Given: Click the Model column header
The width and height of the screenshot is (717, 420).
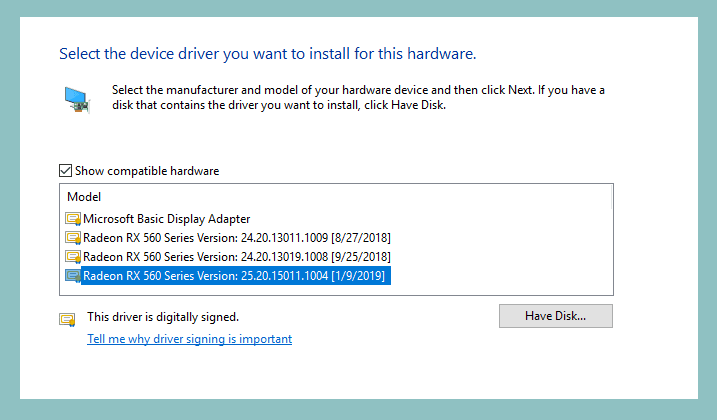Looking at the screenshot, I should point(84,197).
